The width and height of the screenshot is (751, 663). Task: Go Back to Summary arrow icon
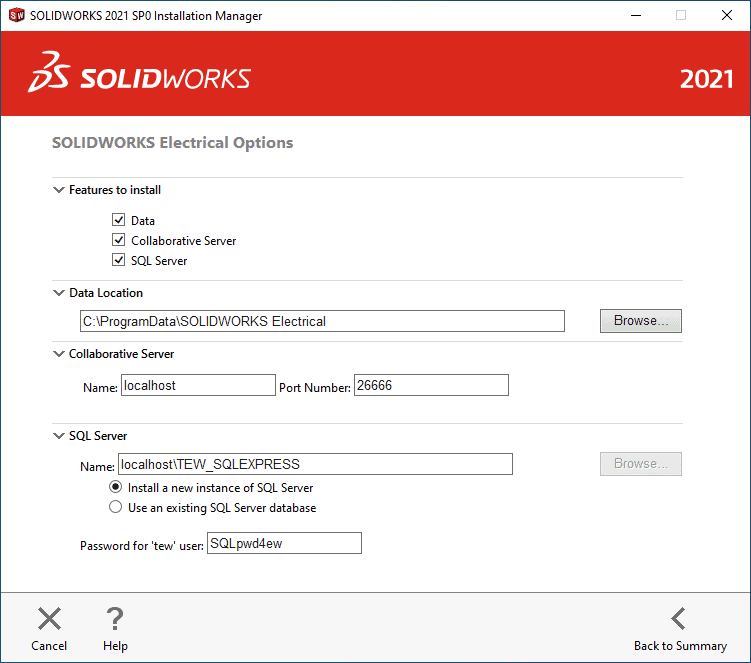(x=679, y=618)
